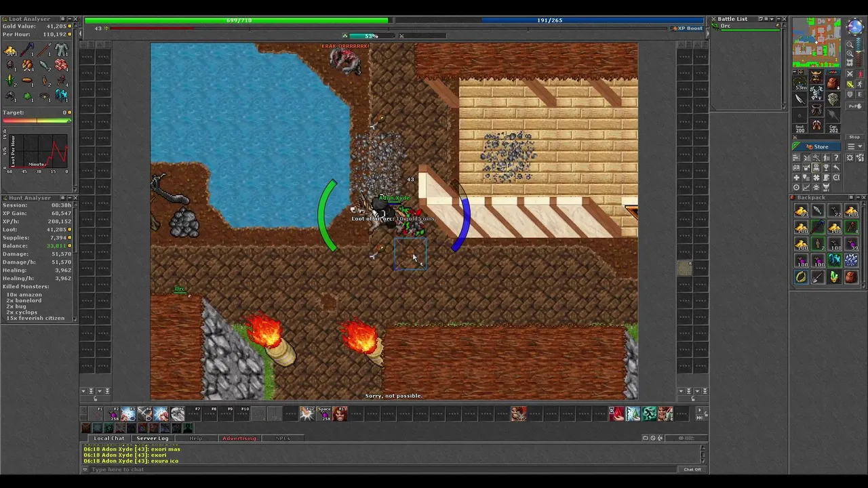Select the legs equipment slot

tap(816, 108)
